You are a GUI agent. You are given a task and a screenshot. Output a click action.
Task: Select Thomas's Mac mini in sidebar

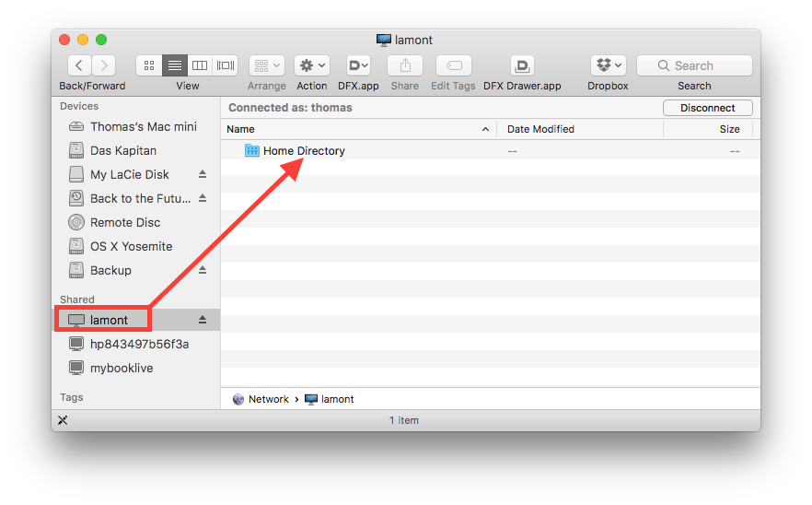[136, 126]
